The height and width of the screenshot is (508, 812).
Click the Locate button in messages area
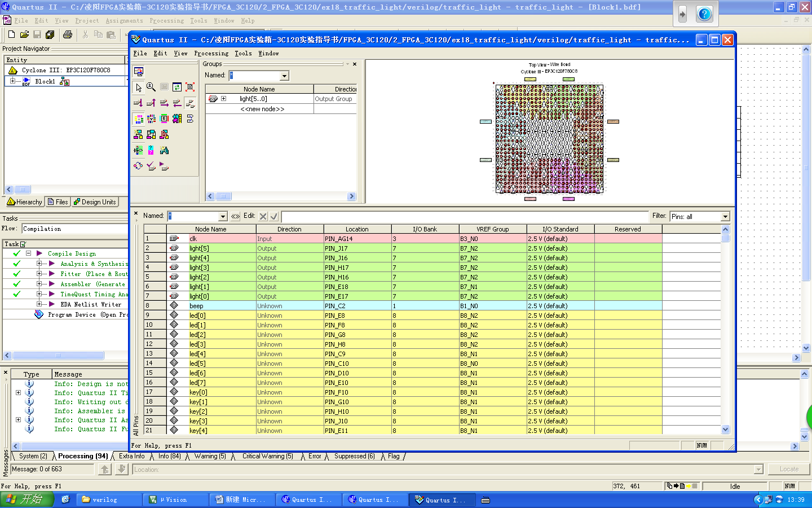(789, 469)
